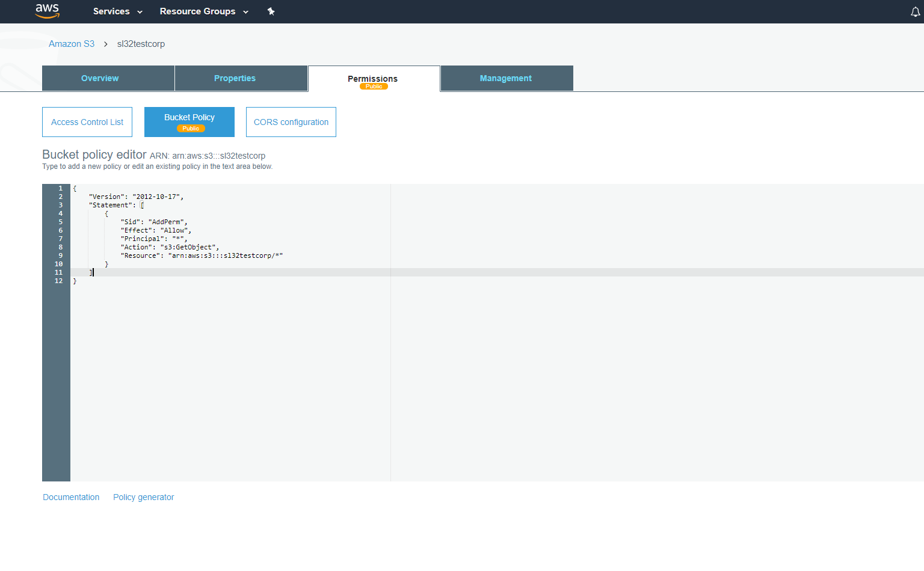Viewport: 924px width, 571px height.
Task: Click line number 12 in editor gutter
Action: pyautogui.click(x=58, y=281)
